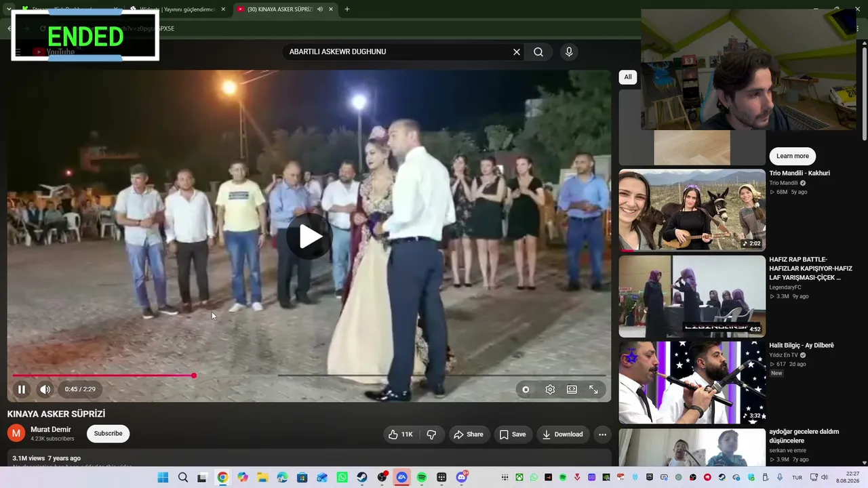
Task: Open the Trio Mandili - Kakhuri video thumbnail
Action: click(692, 210)
